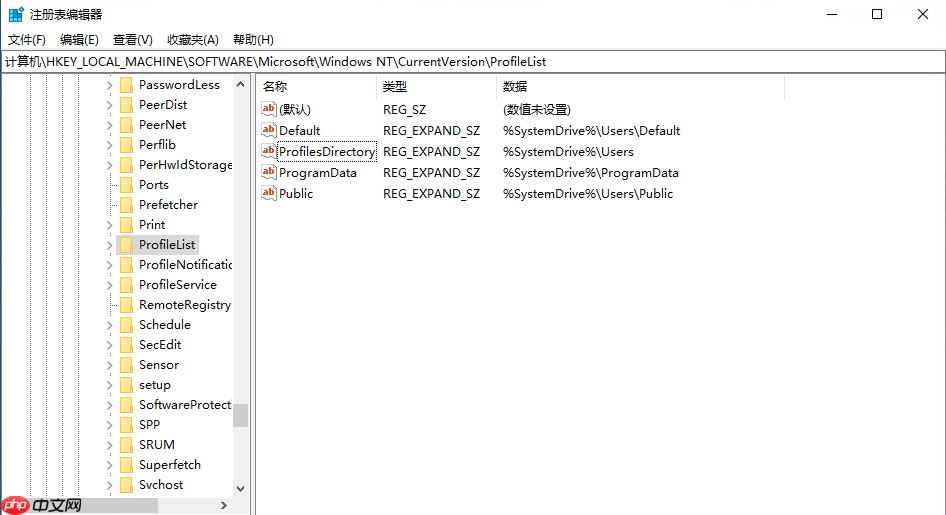
Task: Click the tree scroll up arrow
Action: [x=241, y=84]
